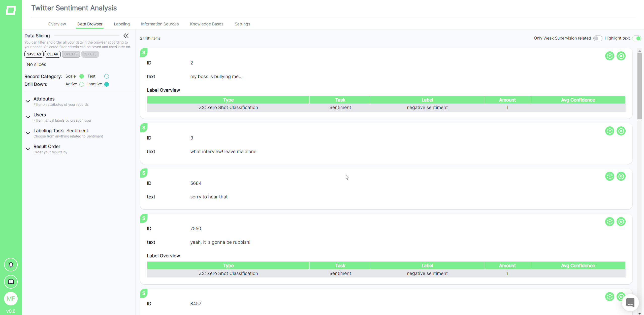644x315 pixels.
Task: Collapse the Data Slicing panel with the double chevron
Action: (x=126, y=36)
